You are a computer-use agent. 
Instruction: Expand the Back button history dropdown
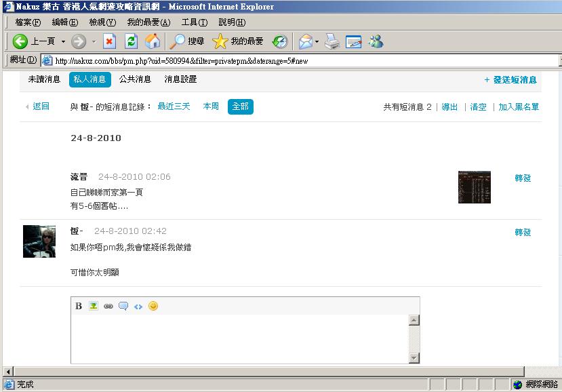pyautogui.click(x=63, y=41)
